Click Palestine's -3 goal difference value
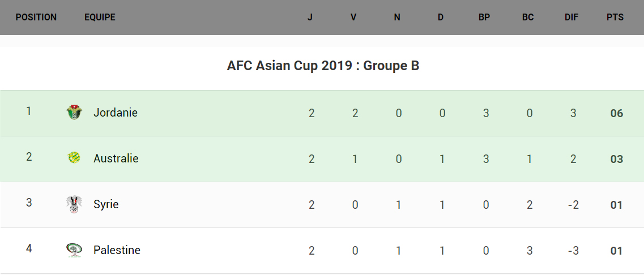 click(x=573, y=251)
